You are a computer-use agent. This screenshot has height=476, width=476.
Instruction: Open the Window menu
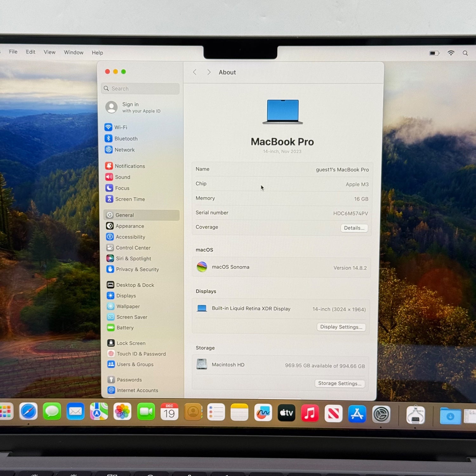pyautogui.click(x=74, y=52)
